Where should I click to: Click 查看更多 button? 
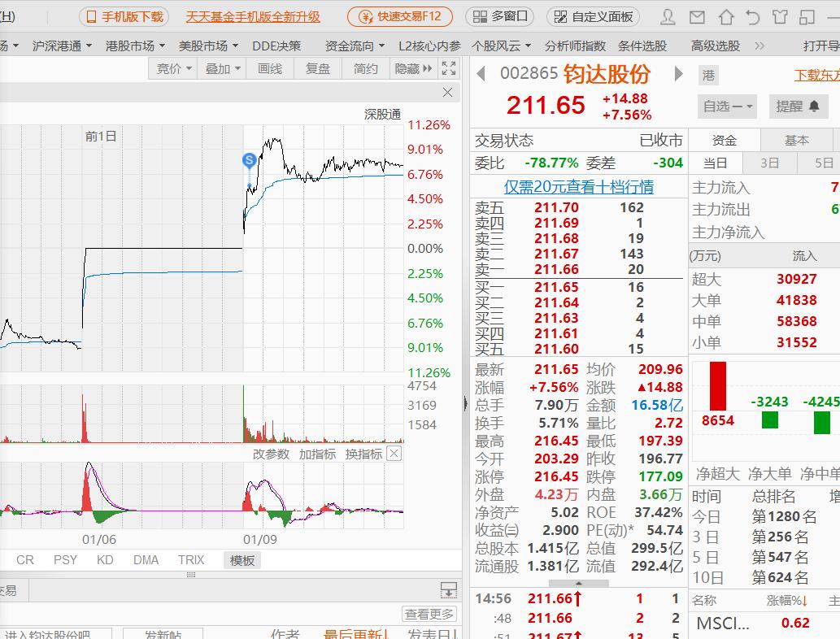pyautogui.click(x=429, y=614)
